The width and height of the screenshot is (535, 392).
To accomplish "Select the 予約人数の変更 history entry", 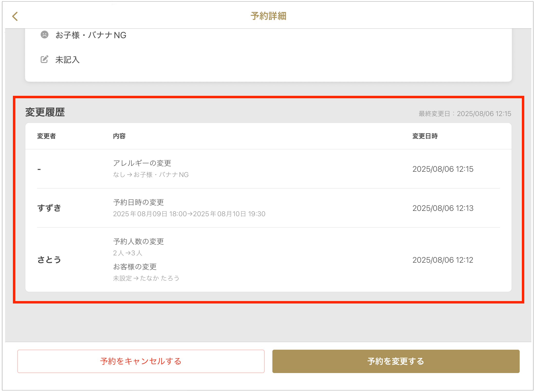I will click(138, 241).
